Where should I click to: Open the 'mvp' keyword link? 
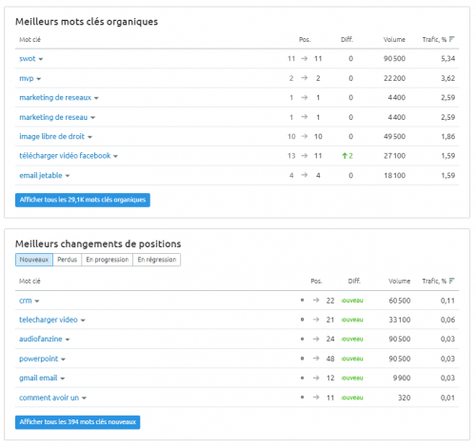tap(27, 78)
